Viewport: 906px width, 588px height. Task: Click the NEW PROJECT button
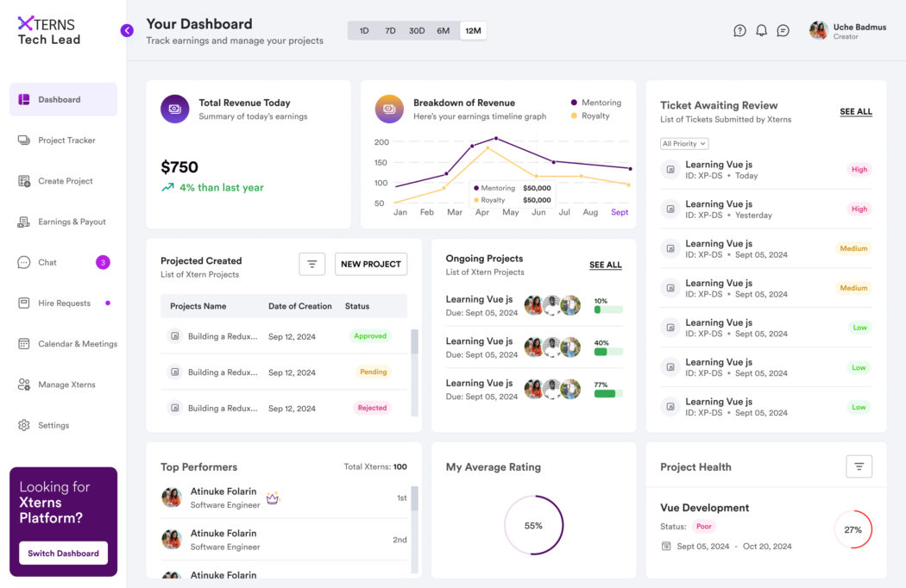pos(371,264)
